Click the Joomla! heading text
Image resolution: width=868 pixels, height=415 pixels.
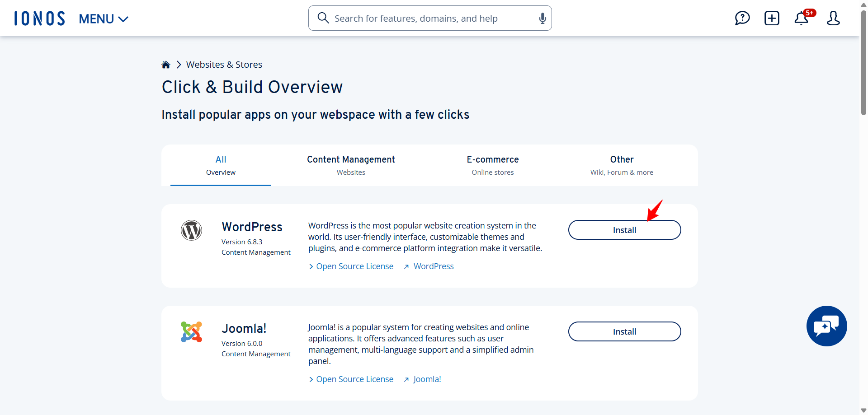(x=244, y=328)
